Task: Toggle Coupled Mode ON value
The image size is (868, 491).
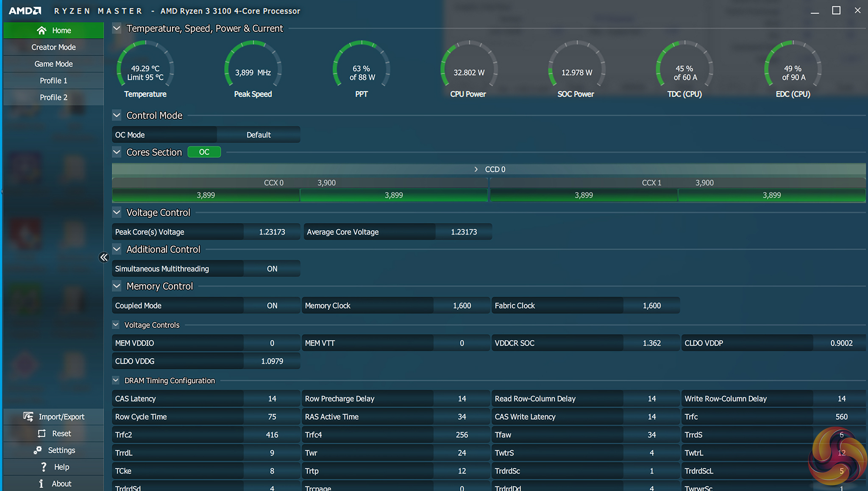Action: [x=272, y=306]
